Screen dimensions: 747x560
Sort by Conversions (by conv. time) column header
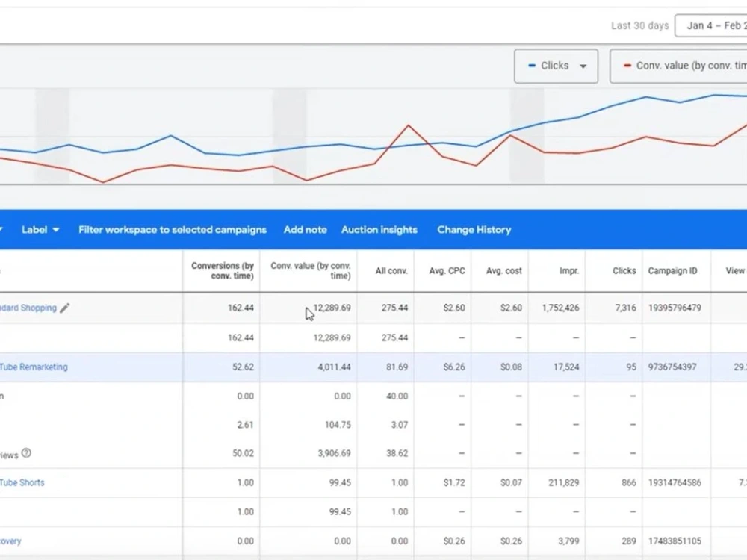coord(223,270)
